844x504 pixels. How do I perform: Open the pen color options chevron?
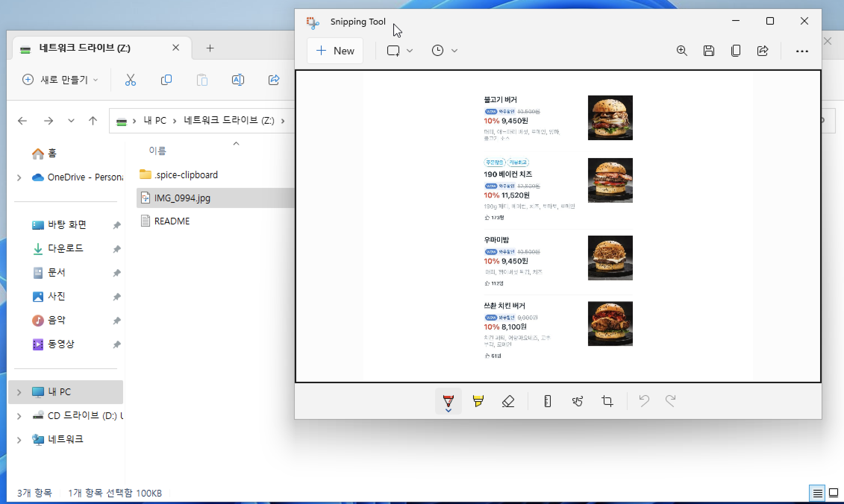click(x=448, y=410)
